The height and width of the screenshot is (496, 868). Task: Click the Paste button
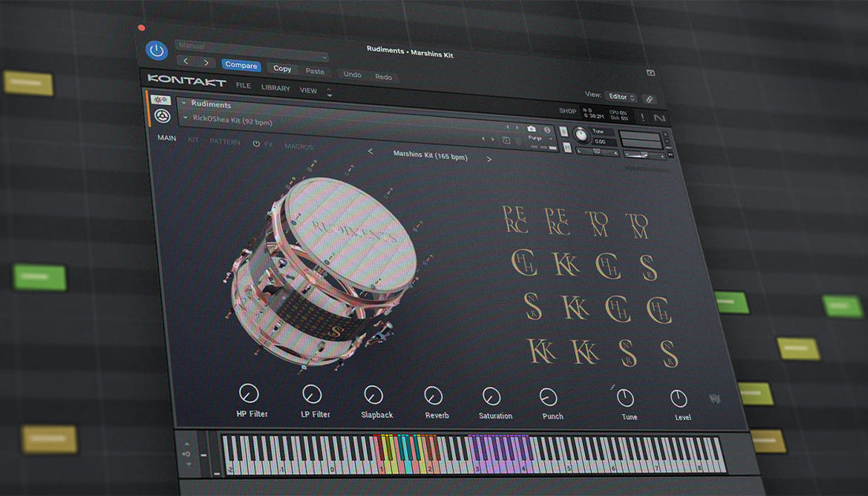tap(315, 71)
